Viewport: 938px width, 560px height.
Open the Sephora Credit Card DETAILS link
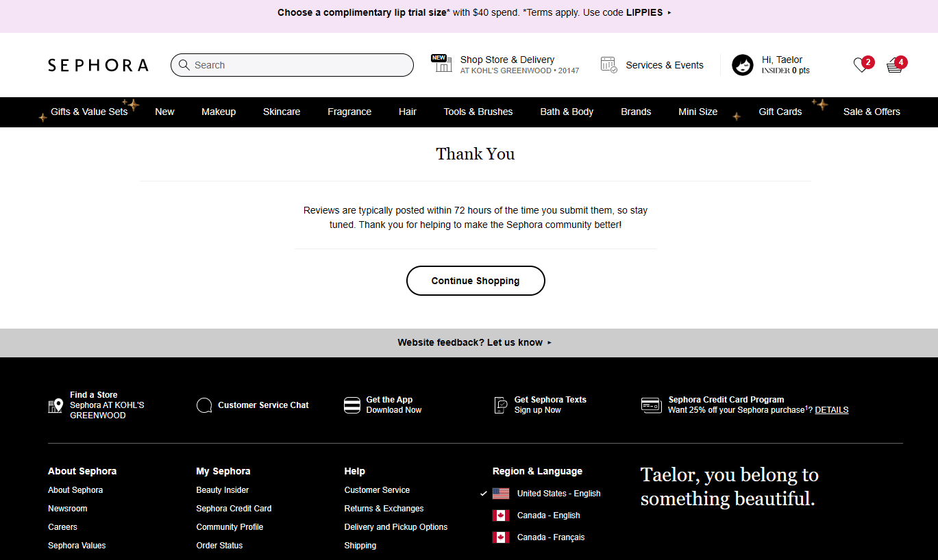(831, 410)
